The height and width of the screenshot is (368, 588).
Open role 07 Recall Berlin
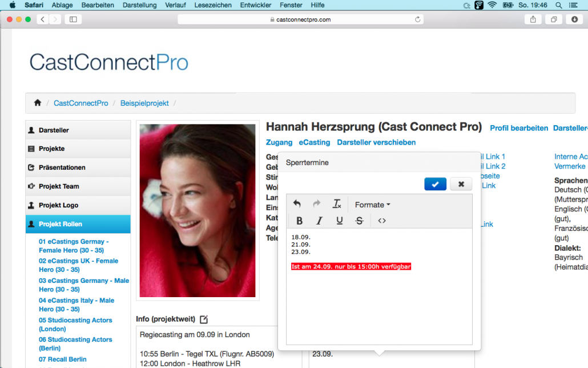coord(63,359)
